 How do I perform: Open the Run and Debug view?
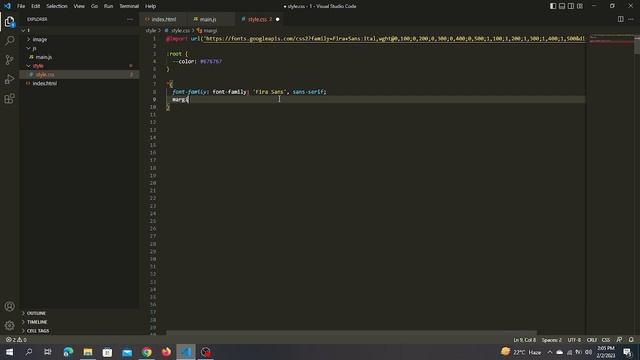click(9, 79)
